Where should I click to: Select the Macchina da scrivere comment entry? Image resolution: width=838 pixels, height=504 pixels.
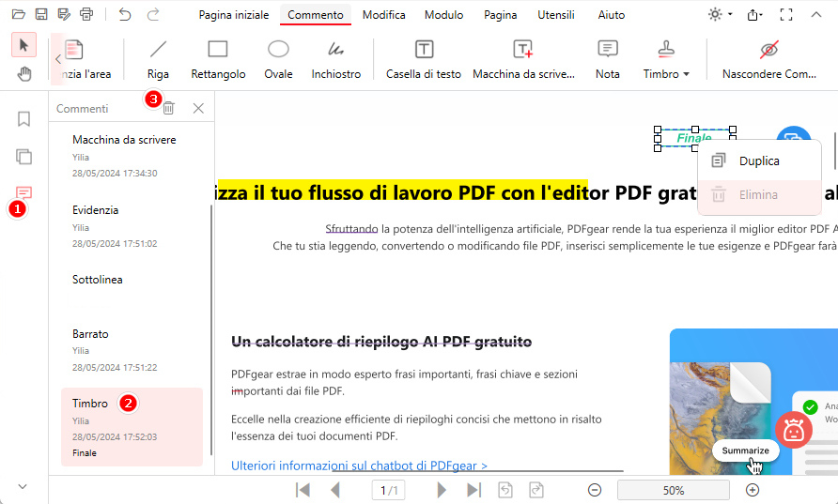(132, 156)
